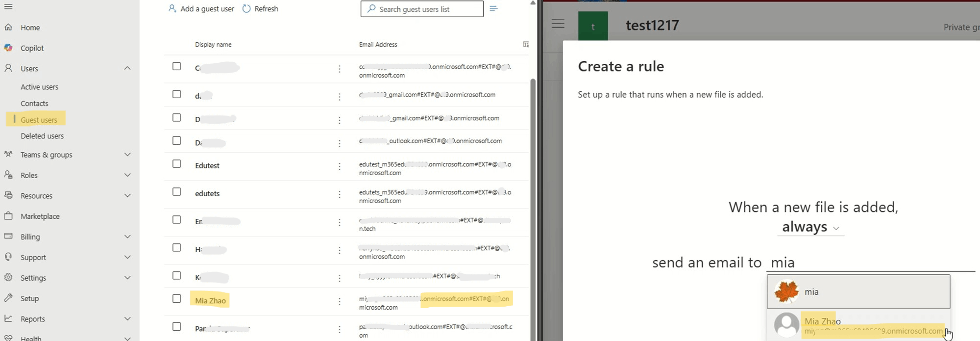This screenshot has width=980, height=341.
Task: Click the maple leaf avatar for mia suggestion
Action: [786, 291]
